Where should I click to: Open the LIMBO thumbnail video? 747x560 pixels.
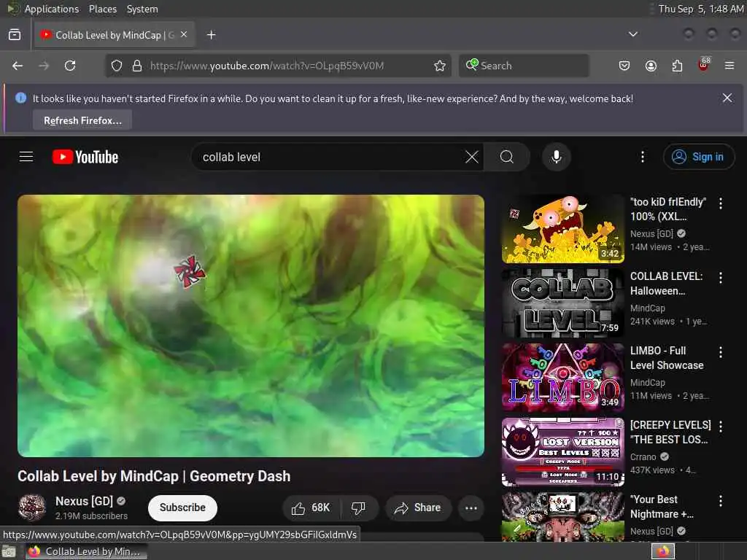562,377
